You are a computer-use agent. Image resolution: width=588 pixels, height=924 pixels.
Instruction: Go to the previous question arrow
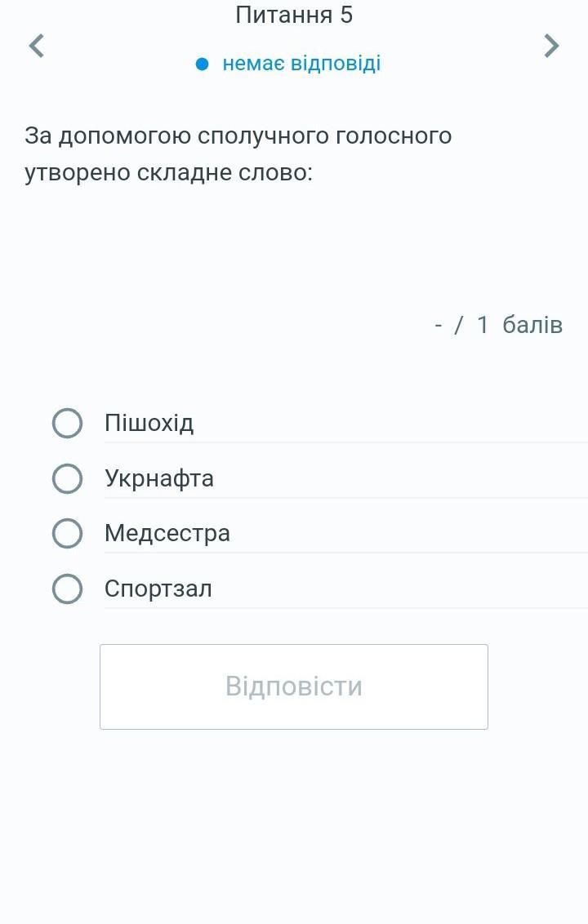click(36, 46)
